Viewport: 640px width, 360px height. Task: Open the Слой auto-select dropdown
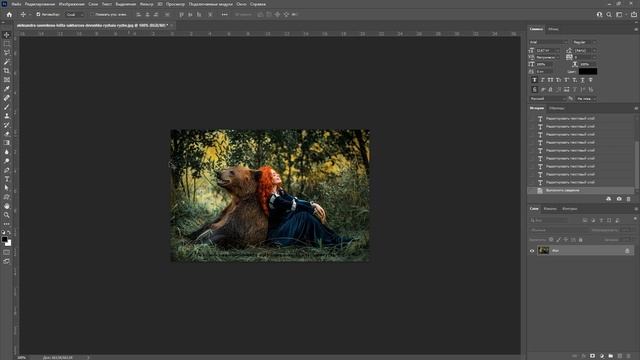coord(75,14)
